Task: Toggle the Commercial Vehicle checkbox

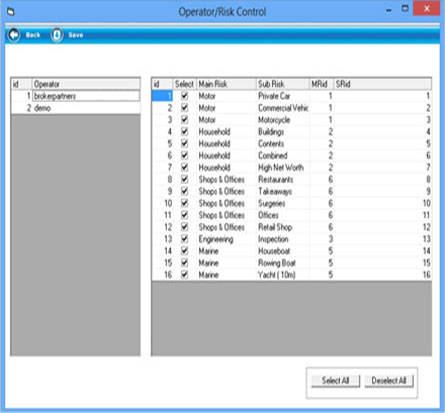Action: click(184, 108)
